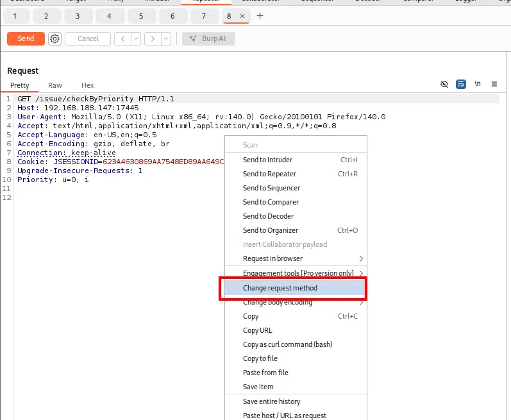Viewport: 511px width, 420px height.
Task: Select Copy to file
Action: click(296, 358)
